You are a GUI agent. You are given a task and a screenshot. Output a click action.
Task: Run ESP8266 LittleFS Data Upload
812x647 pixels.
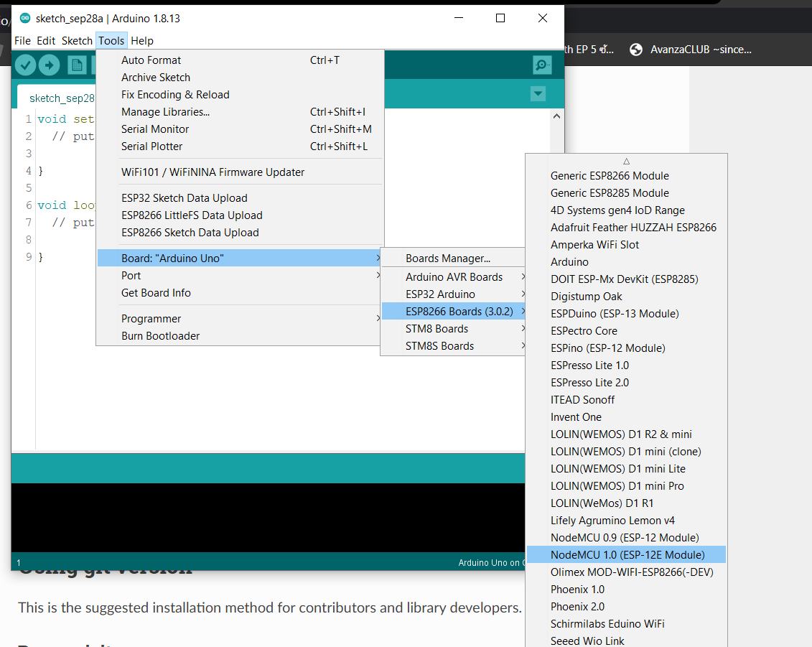coord(241,215)
